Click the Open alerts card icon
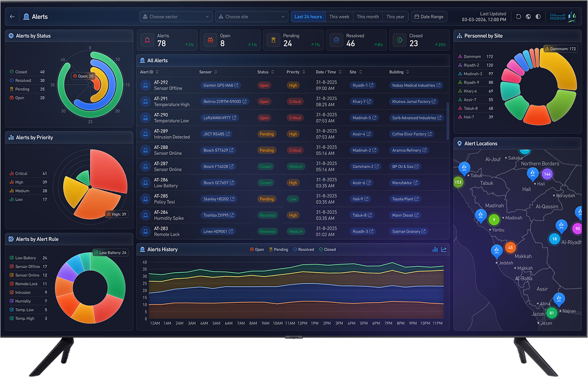This screenshot has height=377, width=588. (210, 40)
